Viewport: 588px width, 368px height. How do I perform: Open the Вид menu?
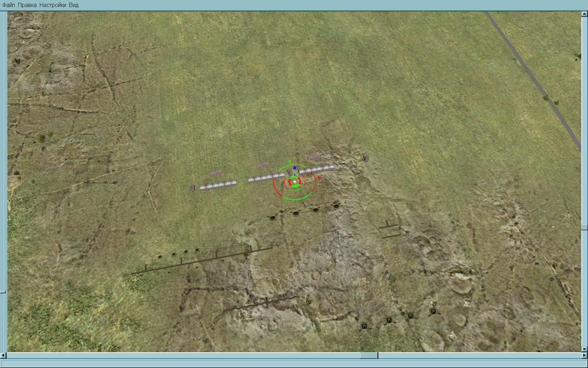(74, 5)
